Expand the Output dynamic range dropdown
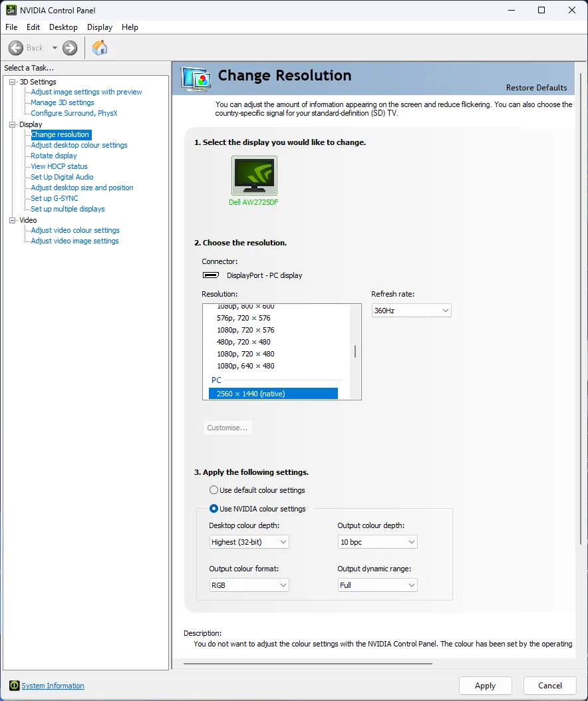 click(377, 585)
